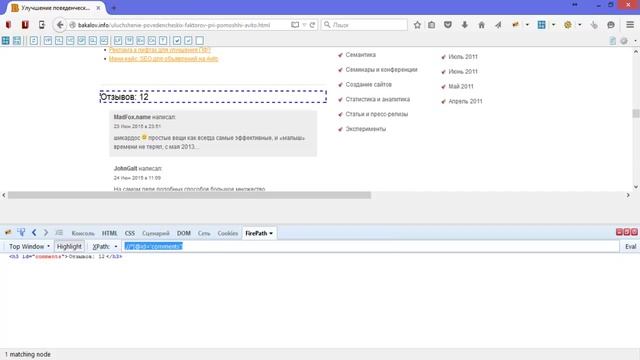Image resolution: width=640 pixels, height=360 pixels.
Task: Click into the XPath expression input field
Action: 371,247
